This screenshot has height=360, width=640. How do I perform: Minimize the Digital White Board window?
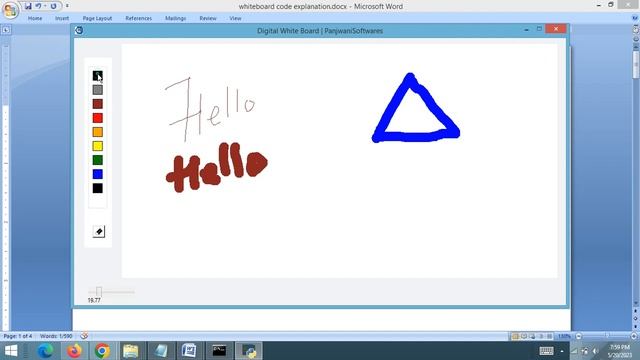(x=527, y=29)
